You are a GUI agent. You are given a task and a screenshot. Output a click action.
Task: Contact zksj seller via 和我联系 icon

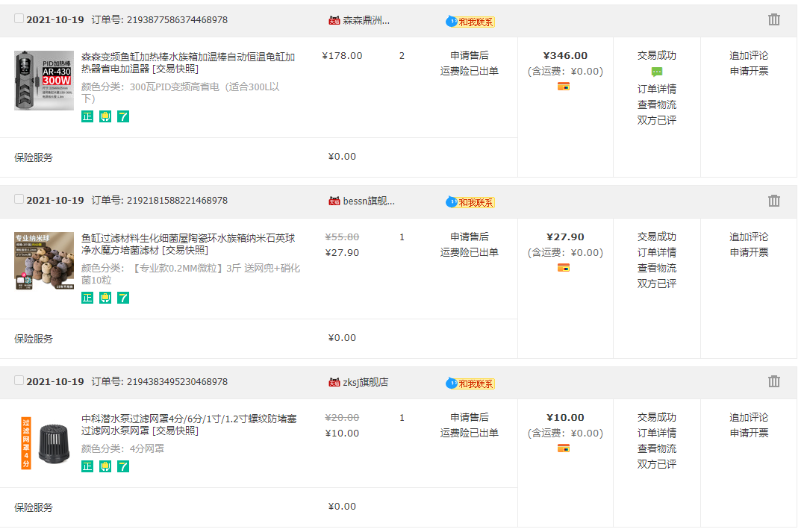coord(470,384)
